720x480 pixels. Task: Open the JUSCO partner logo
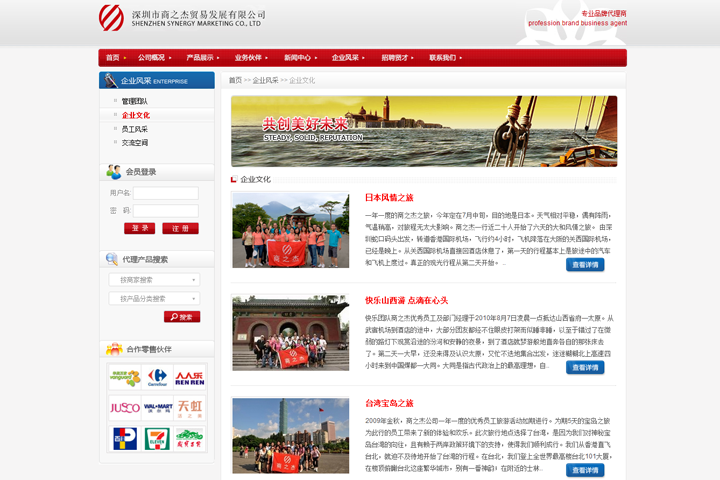pos(124,408)
